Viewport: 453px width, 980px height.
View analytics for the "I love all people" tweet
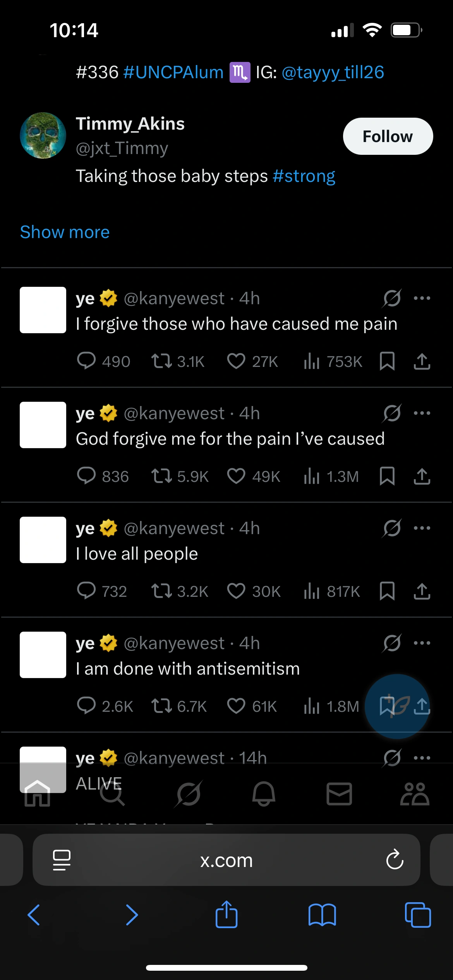[x=312, y=591]
